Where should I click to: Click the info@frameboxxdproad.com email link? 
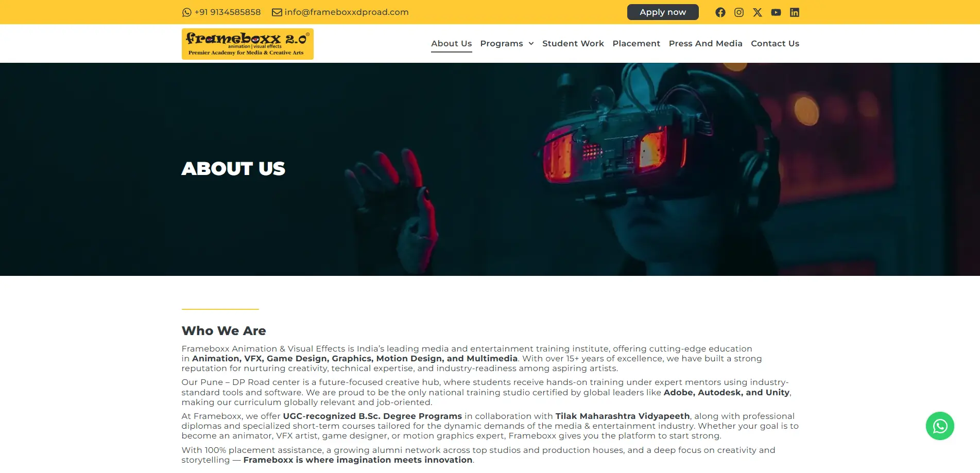346,12
